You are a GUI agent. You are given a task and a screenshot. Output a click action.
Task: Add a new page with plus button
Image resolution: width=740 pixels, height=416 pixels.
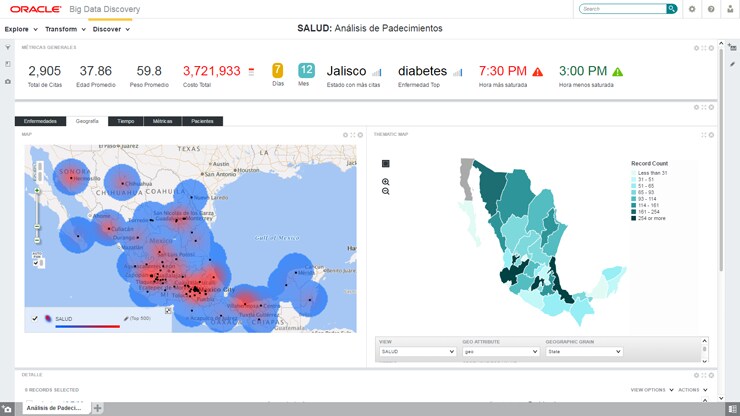coord(98,408)
